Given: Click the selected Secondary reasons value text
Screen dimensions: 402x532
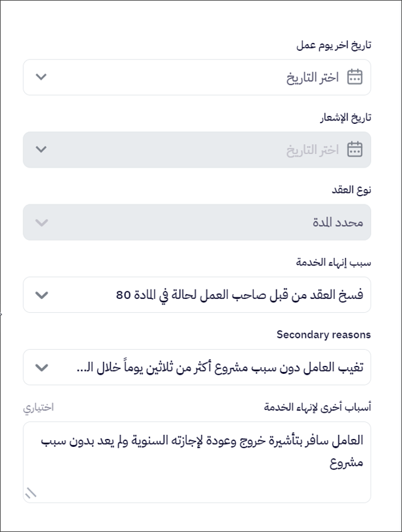Looking at the screenshot, I should [x=220, y=367].
